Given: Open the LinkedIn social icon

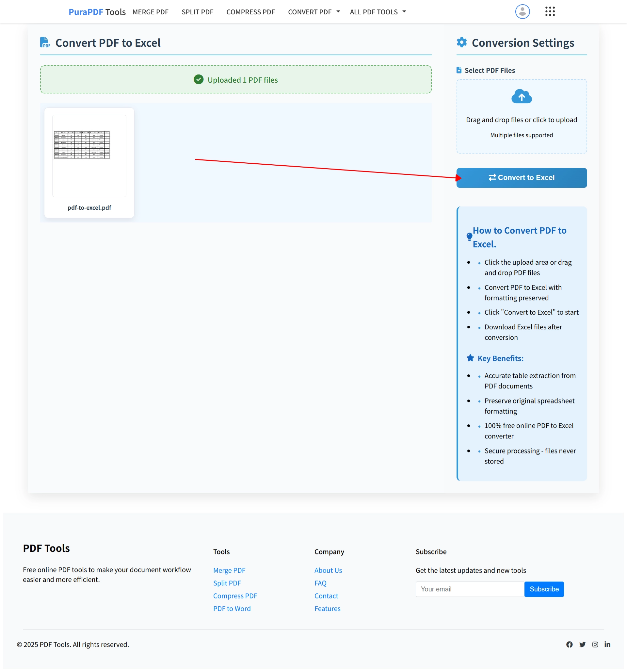Looking at the screenshot, I should pyautogui.click(x=607, y=644).
